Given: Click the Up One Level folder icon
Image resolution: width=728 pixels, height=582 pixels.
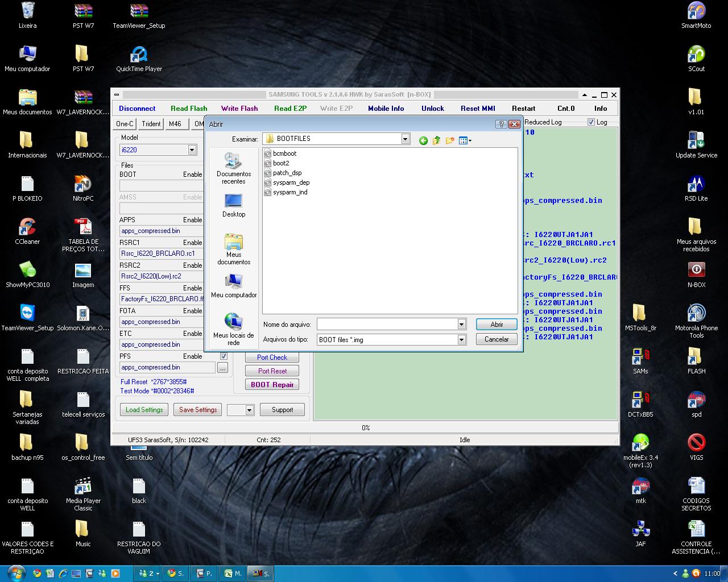Looking at the screenshot, I should point(436,140).
